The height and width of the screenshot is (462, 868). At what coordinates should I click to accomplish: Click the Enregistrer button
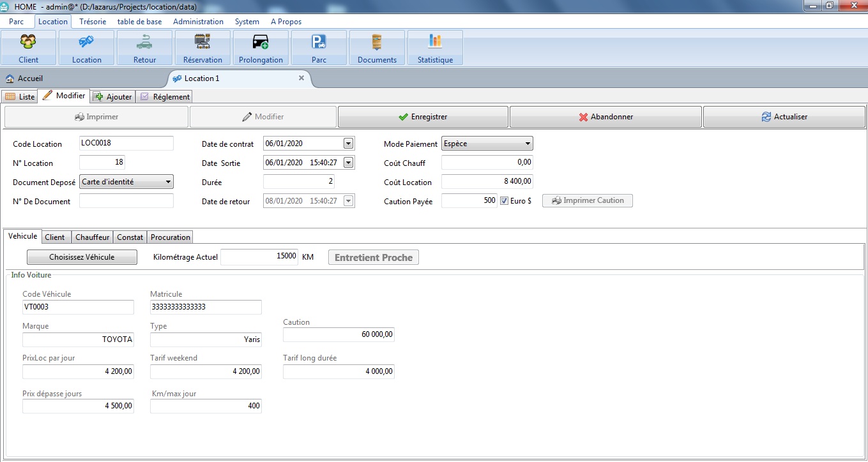[423, 117]
